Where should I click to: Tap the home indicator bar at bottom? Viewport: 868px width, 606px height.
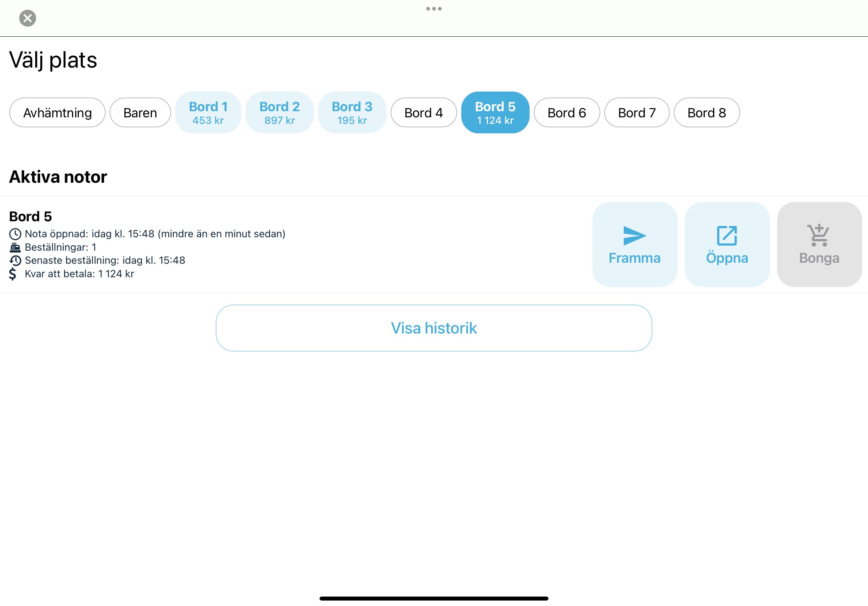[x=434, y=598]
